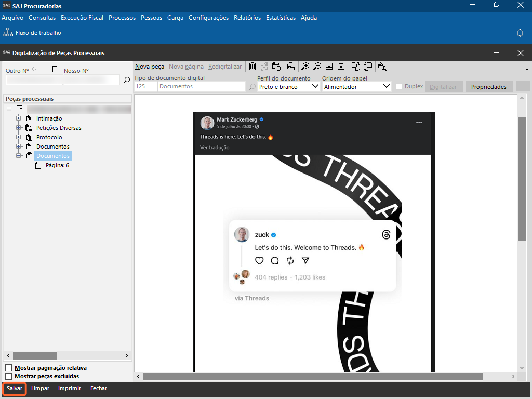
Task: Click the scroll-down arrow of the preview scrollbar
Action: click(522, 368)
